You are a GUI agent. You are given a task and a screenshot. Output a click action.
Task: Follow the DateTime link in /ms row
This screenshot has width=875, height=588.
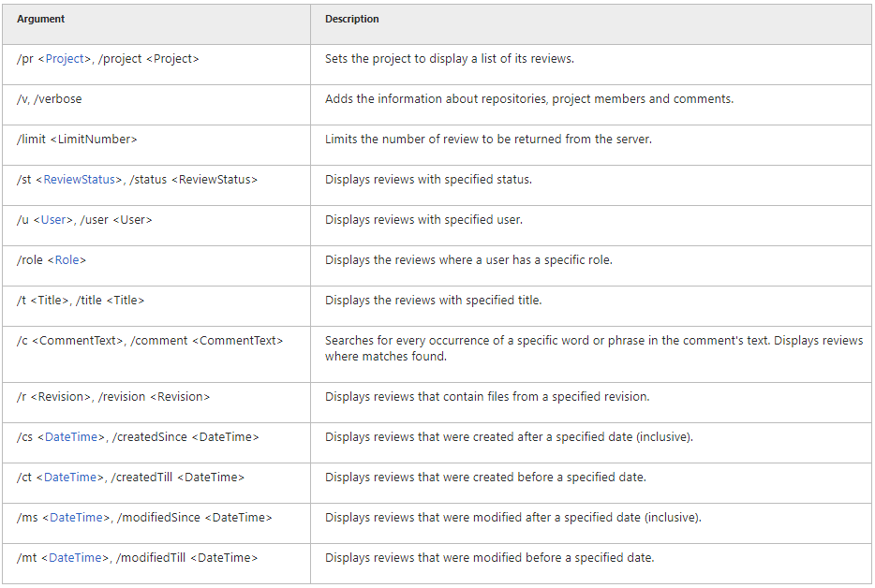76,517
